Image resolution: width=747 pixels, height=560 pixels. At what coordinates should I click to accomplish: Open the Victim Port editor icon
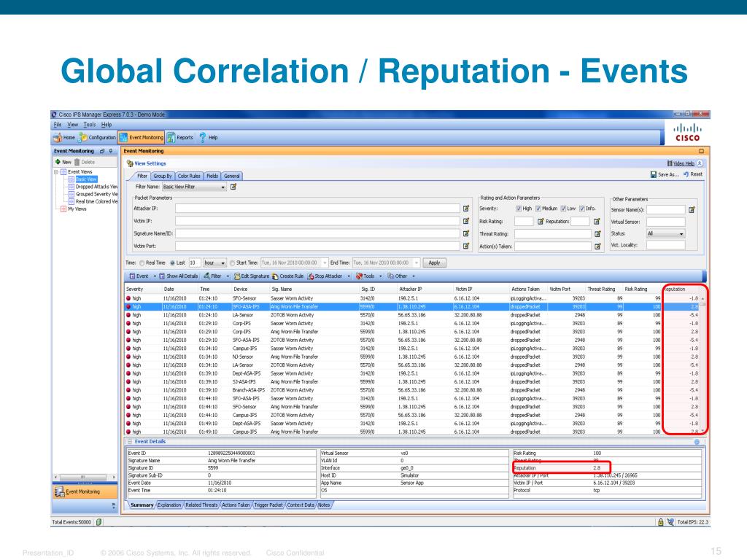click(466, 246)
